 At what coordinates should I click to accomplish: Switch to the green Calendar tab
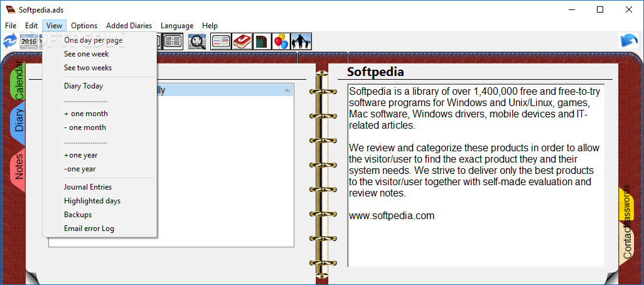point(18,80)
